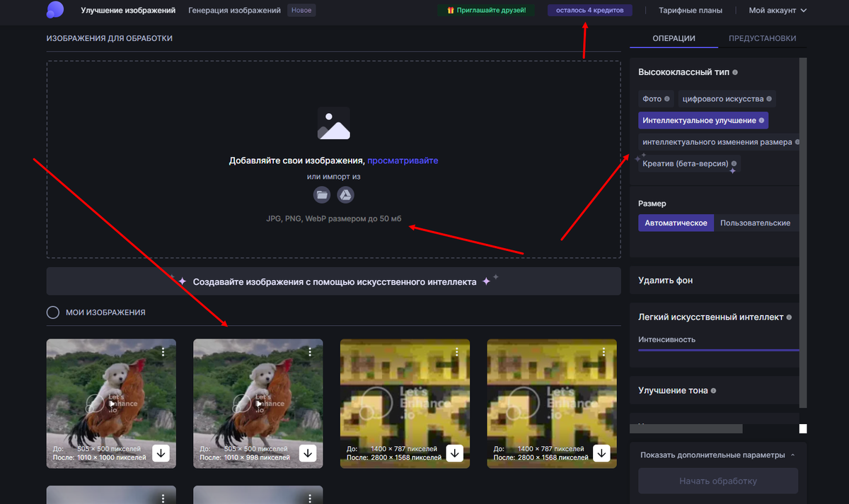Click info icon beside цифрового искусства chip
Viewport: 849px width, 504px height.
pyautogui.click(x=769, y=99)
